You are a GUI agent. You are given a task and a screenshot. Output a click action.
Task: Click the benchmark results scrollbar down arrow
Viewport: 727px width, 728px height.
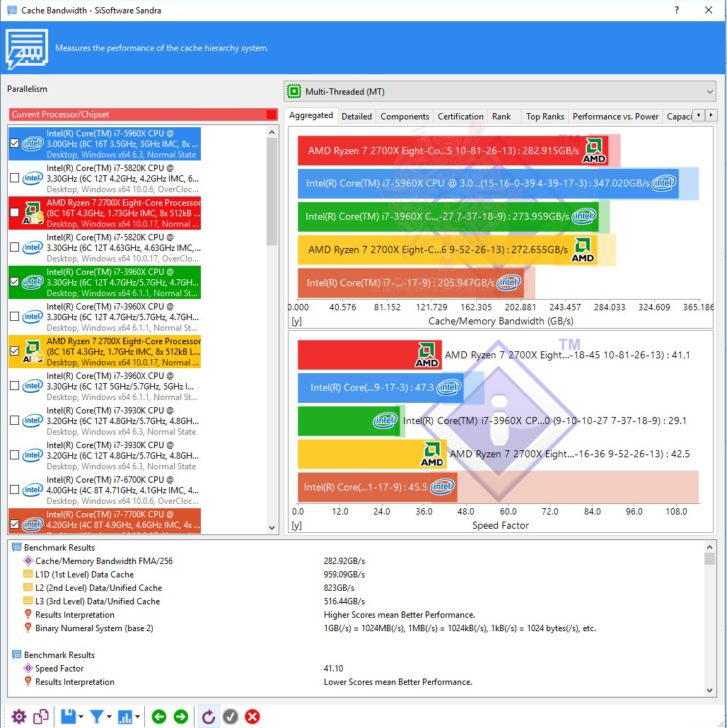pos(709,691)
